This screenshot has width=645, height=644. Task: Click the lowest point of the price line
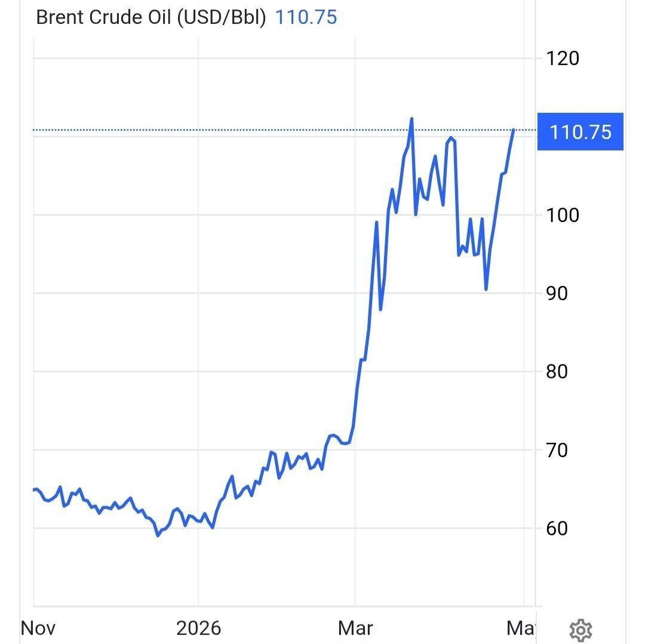[158, 535]
